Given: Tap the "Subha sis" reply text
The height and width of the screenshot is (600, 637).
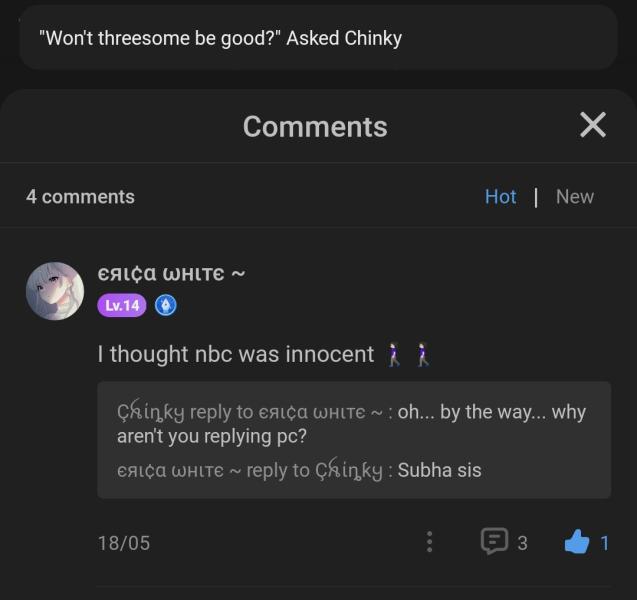Looking at the screenshot, I should pos(439,470).
